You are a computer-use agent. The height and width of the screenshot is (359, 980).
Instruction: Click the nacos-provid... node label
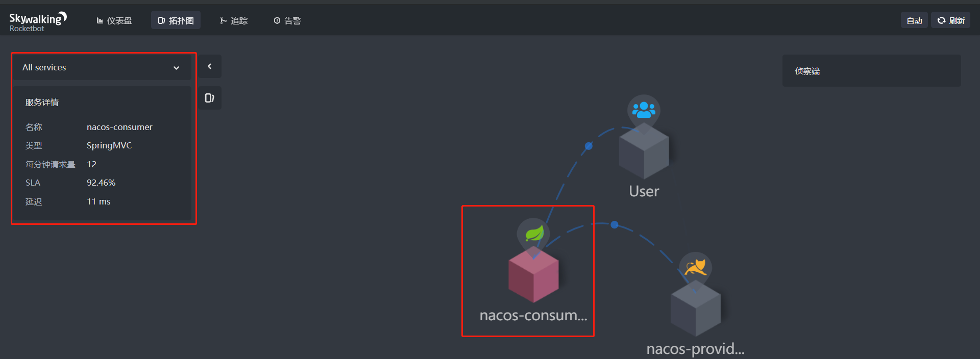[695, 349]
